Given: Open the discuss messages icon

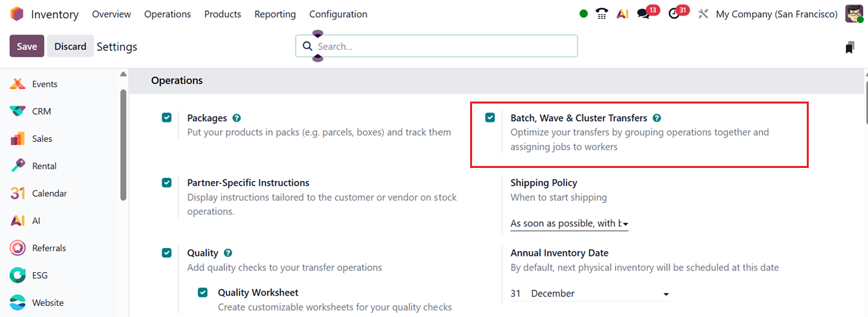Looking at the screenshot, I should point(643,14).
